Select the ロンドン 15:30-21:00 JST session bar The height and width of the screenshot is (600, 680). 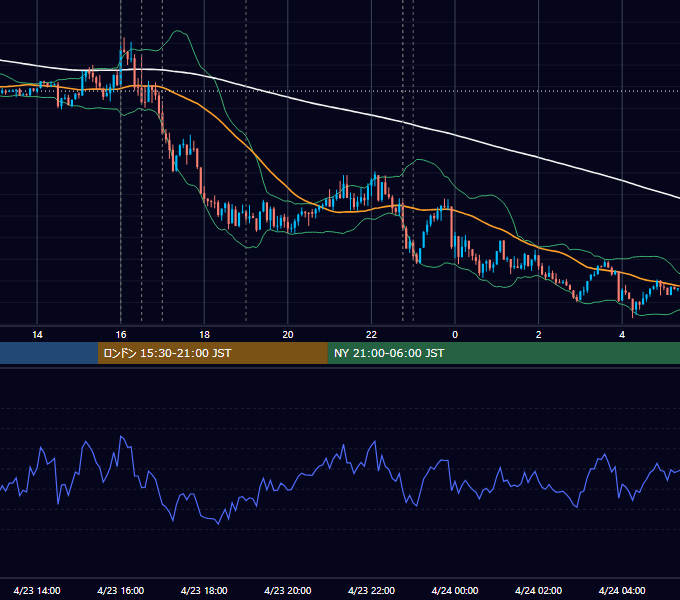point(212,353)
